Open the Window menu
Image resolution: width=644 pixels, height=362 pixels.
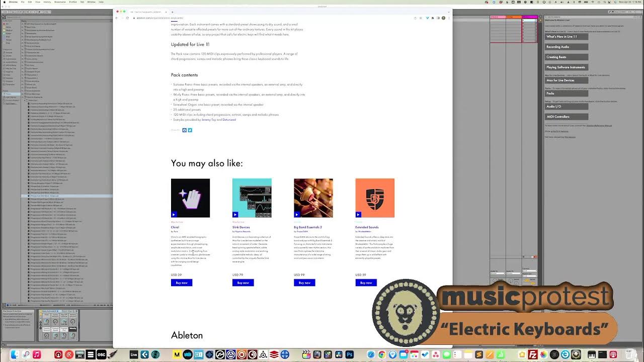click(91, 2)
